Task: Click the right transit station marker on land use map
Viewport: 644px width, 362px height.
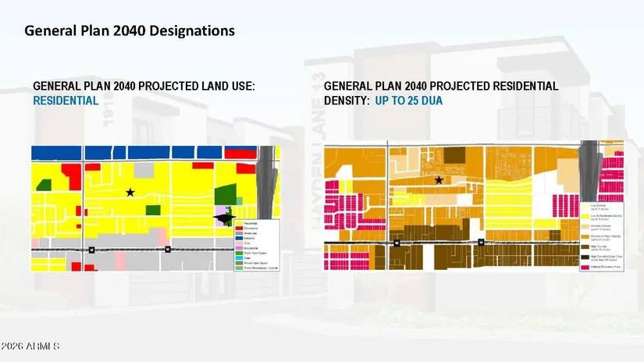Action: [x=168, y=250]
